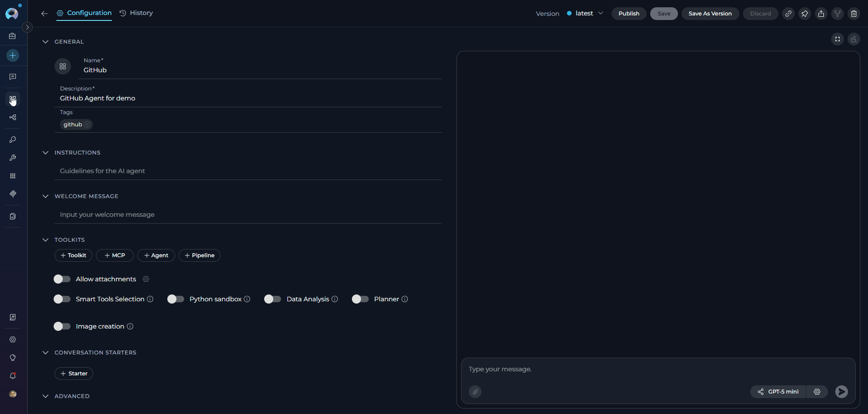The image size is (868, 414).
Task: Expand the chat preview to fullscreen
Action: pyautogui.click(x=837, y=39)
